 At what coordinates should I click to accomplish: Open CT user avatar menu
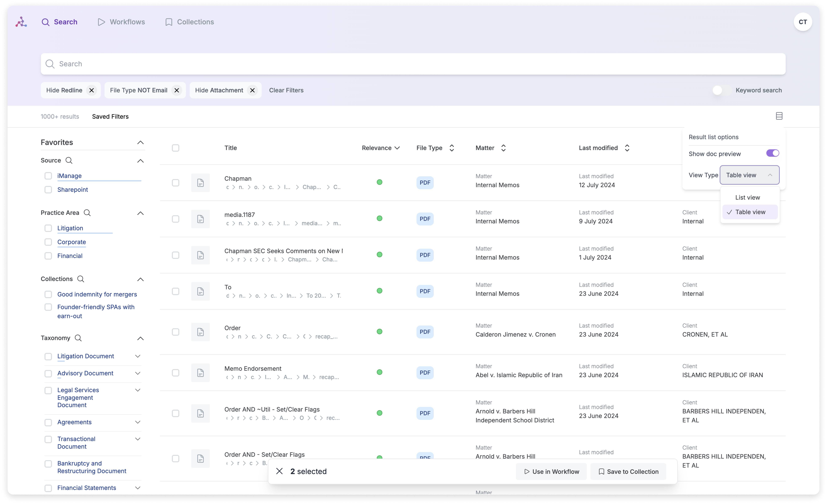click(x=802, y=22)
